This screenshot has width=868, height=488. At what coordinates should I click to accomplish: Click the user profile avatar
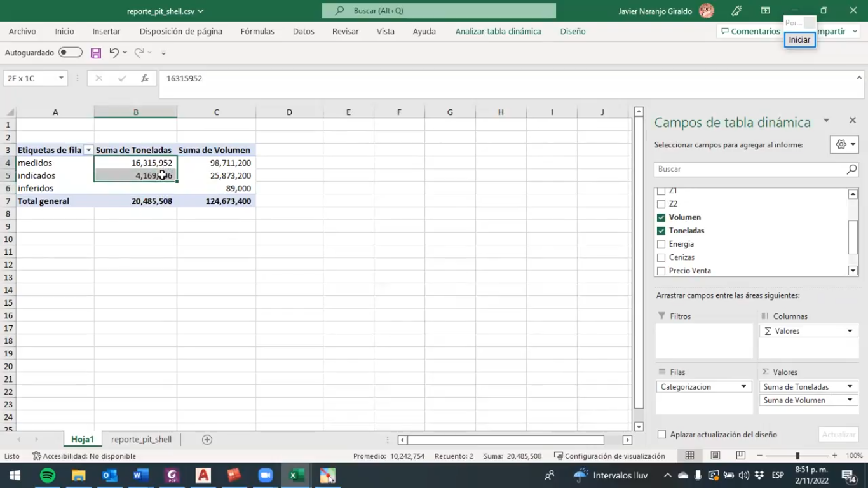[706, 11]
